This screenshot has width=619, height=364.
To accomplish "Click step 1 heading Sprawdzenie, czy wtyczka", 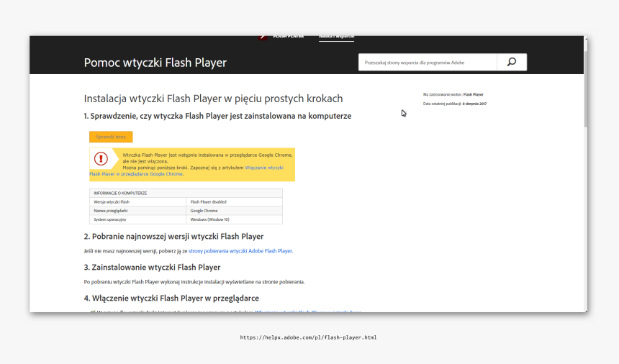I will [217, 116].
